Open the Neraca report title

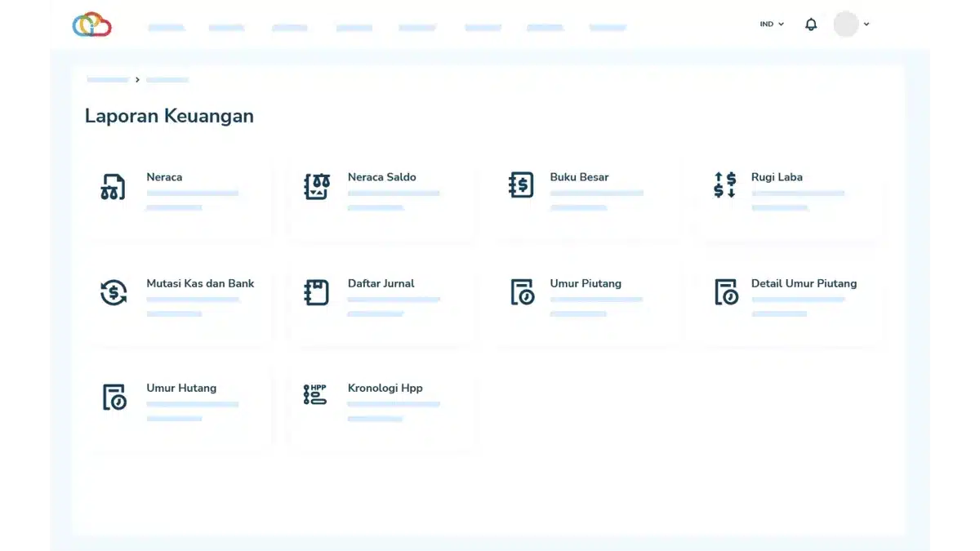pos(164,177)
